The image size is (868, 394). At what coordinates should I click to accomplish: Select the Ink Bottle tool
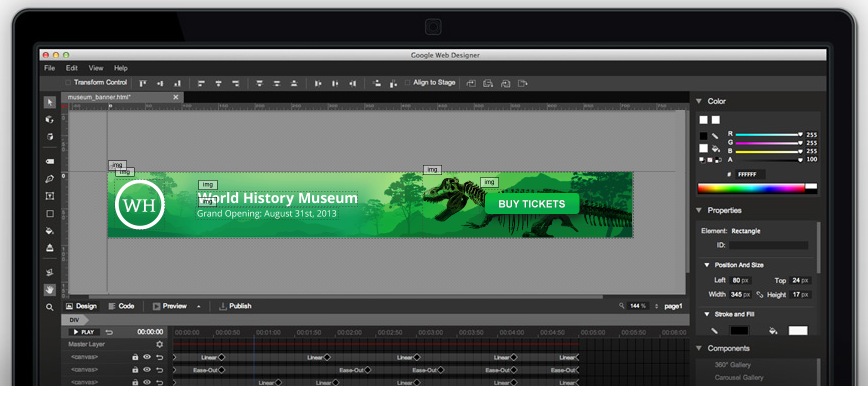(50, 248)
